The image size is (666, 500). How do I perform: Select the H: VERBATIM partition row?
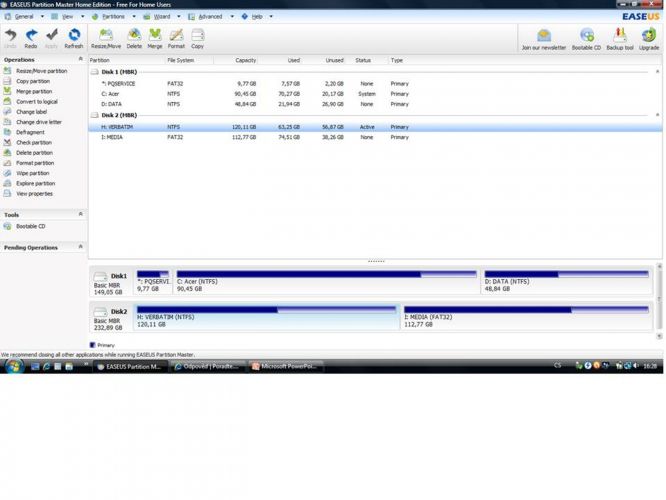(x=375, y=127)
